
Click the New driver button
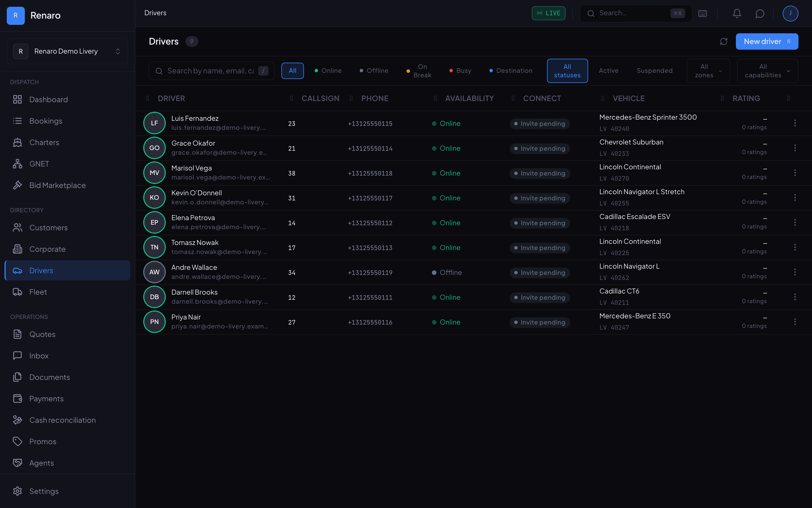[x=767, y=41]
